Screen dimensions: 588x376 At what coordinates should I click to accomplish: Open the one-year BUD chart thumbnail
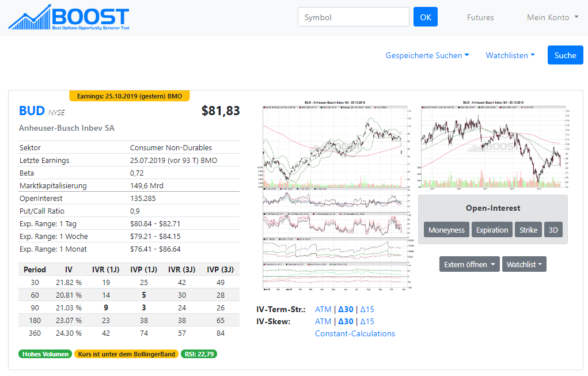336,195
